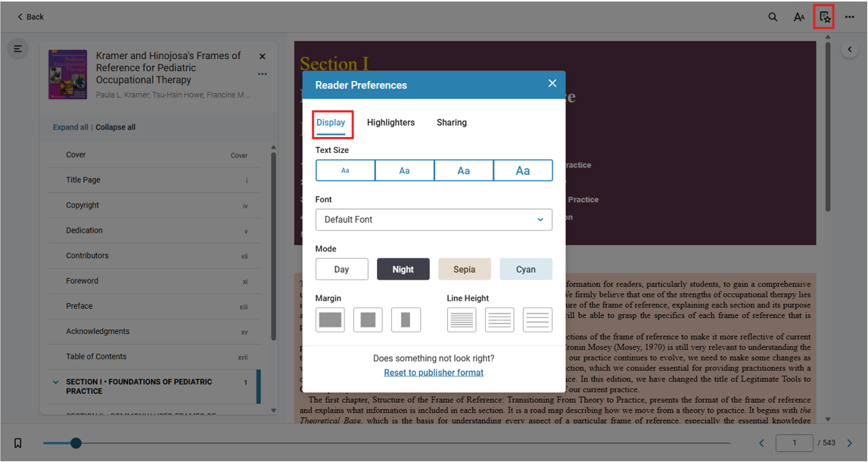Viewport: 868px width, 462px height.
Task: Open the notebook star icon in toolbar
Action: coord(825,17)
